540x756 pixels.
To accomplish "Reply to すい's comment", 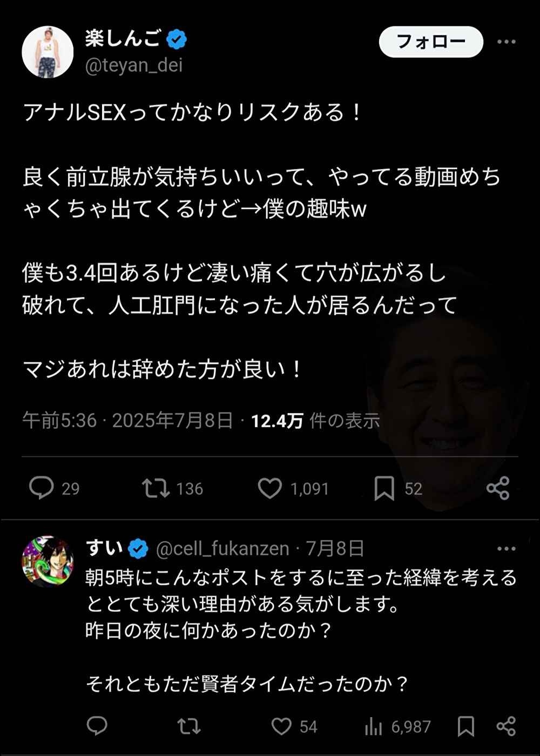I will pyautogui.click(x=97, y=726).
